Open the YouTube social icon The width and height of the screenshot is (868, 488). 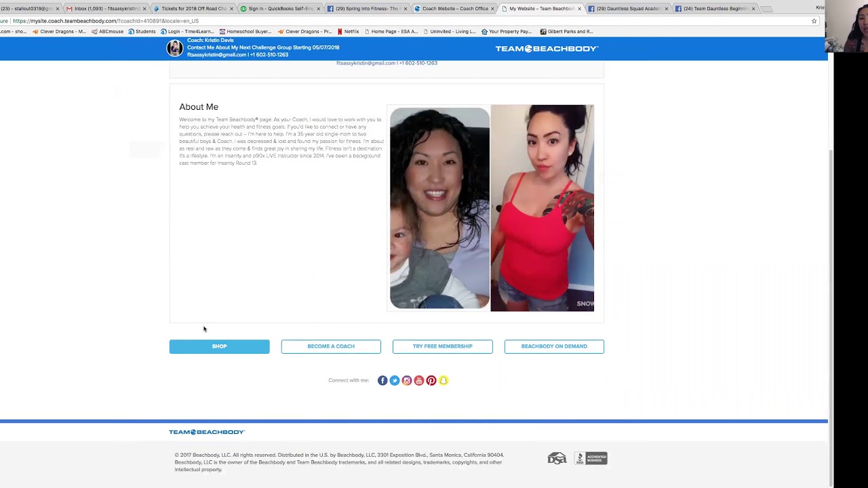(x=419, y=380)
